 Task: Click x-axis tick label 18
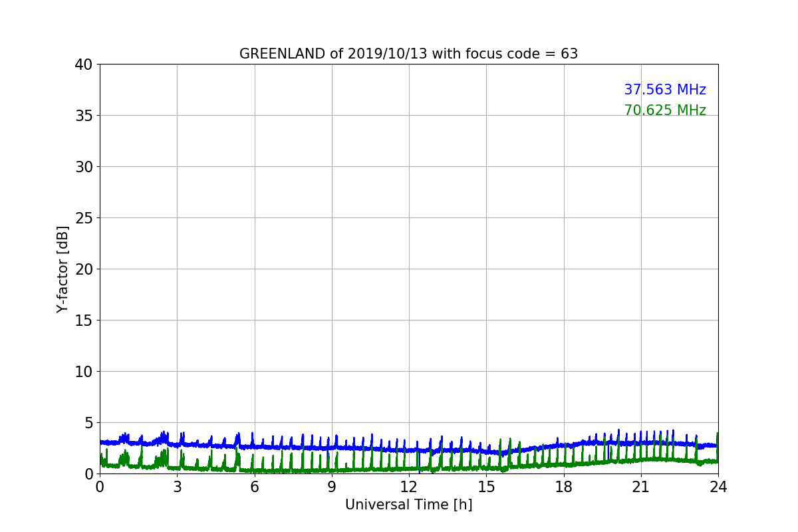pyautogui.click(x=564, y=487)
